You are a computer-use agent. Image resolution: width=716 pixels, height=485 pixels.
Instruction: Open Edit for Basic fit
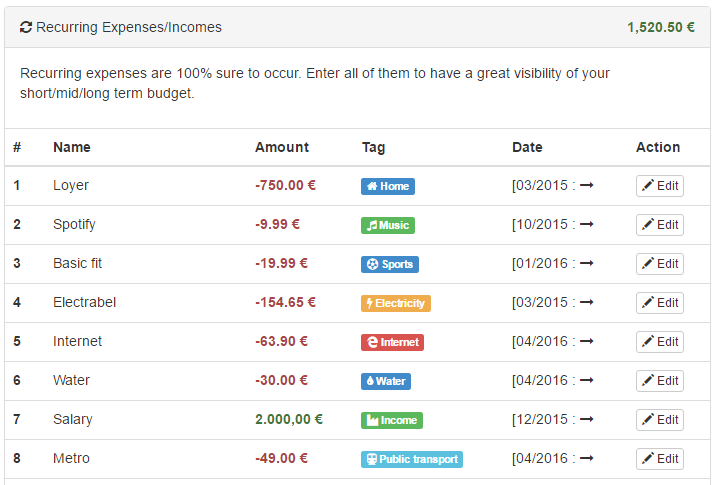point(660,264)
